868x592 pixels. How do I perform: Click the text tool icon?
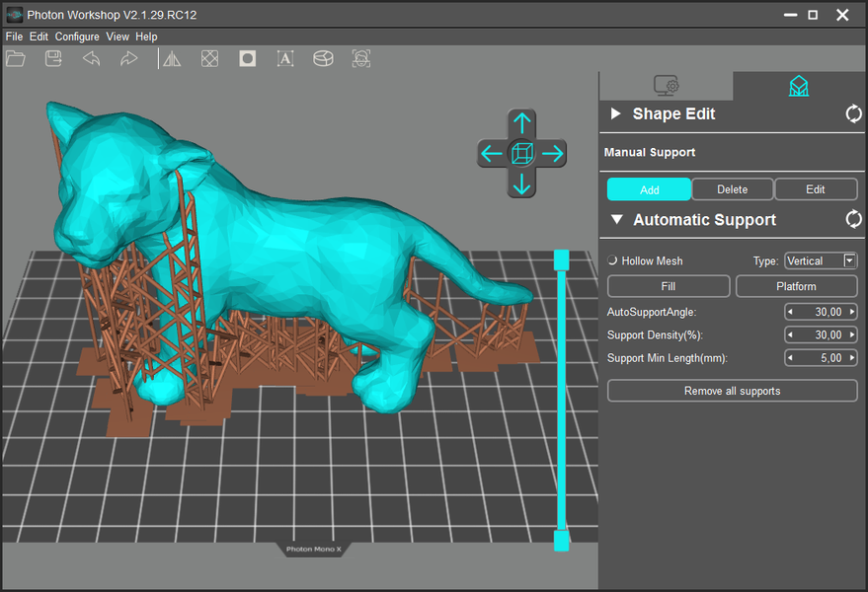(x=285, y=59)
